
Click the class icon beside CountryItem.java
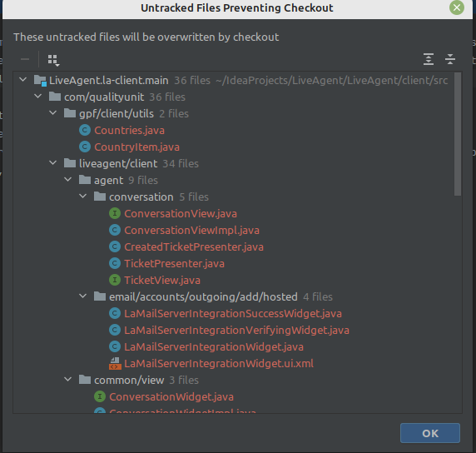point(85,147)
